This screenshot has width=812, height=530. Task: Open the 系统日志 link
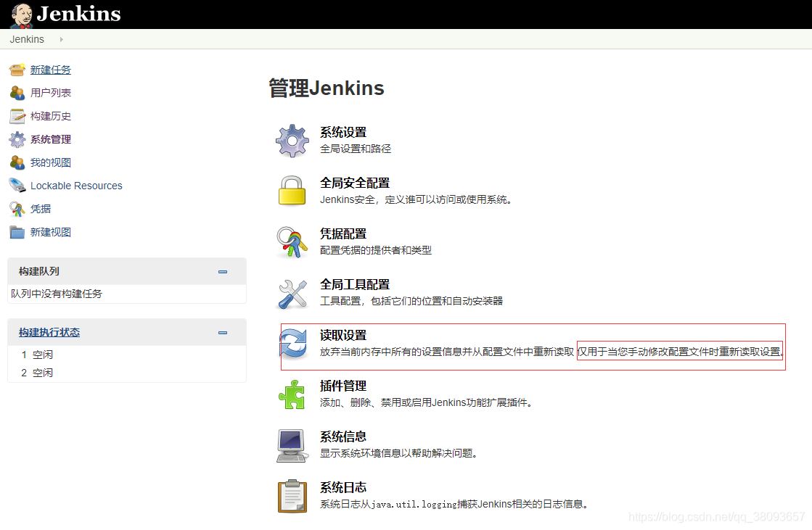pyautogui.click(x=343, y=487)
